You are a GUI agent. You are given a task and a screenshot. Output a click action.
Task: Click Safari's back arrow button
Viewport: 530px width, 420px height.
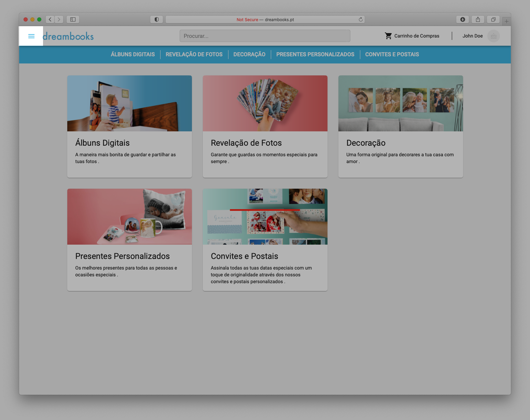tap(50, 19)
